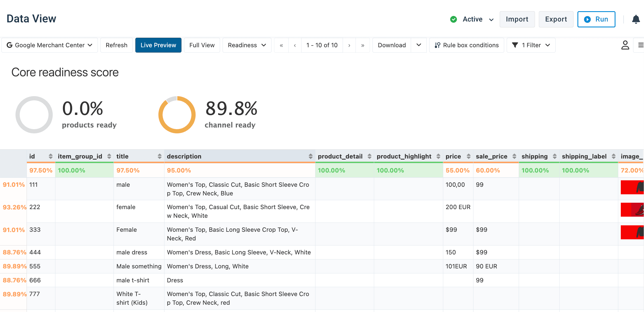This screenshot has height=312, width=644.
Task: Go to previous page arrow
Action: tap(295, 45)
